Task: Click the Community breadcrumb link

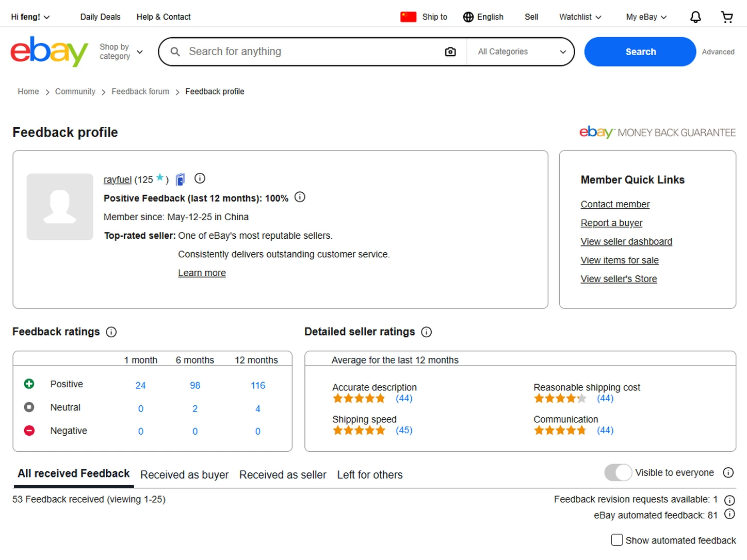Action: (x=75, y=91)
